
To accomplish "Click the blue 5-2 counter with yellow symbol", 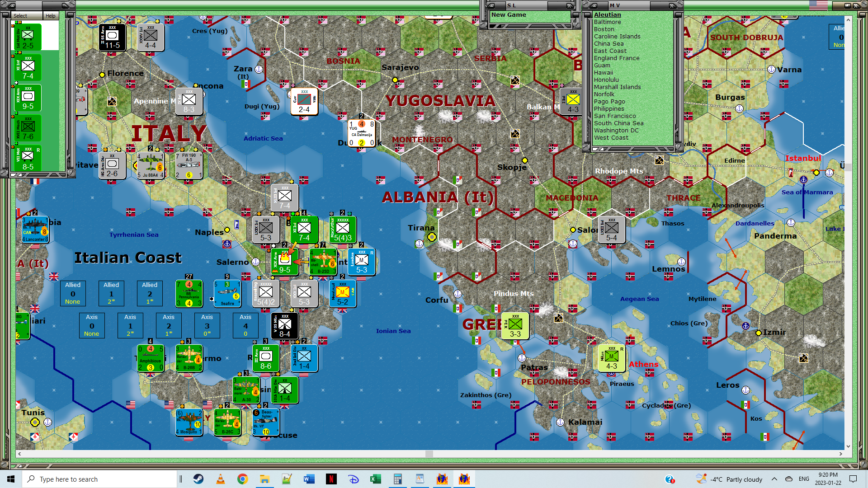I will tap(343, 294).
